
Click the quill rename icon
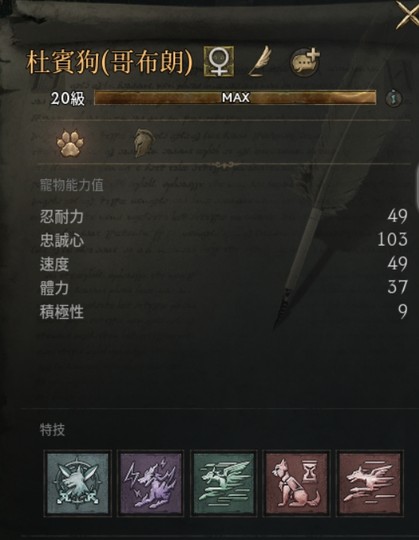click(x=260, y=62)
